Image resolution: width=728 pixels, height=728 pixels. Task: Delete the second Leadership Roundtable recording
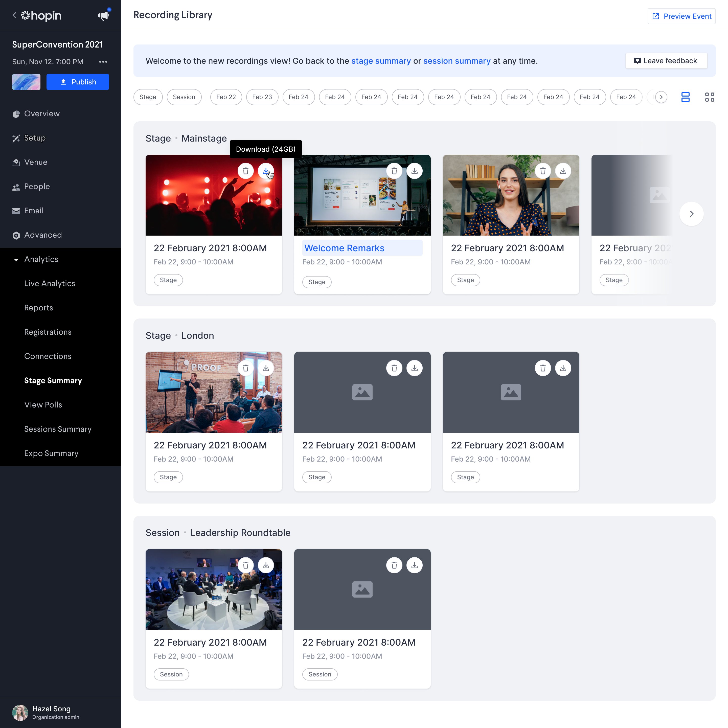(394, 565)
